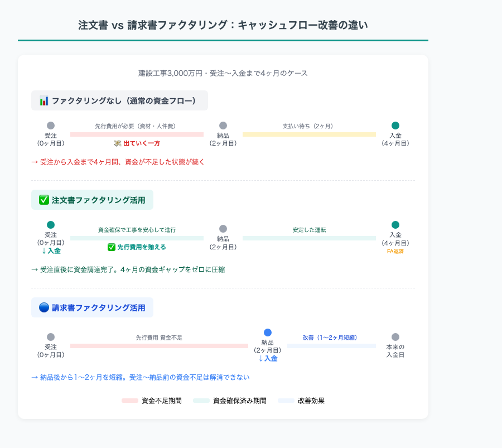Click the teal 入金 milestone dot at 4ヶ月目
This screenshot has width=502, height=448.
coord(395,126)
